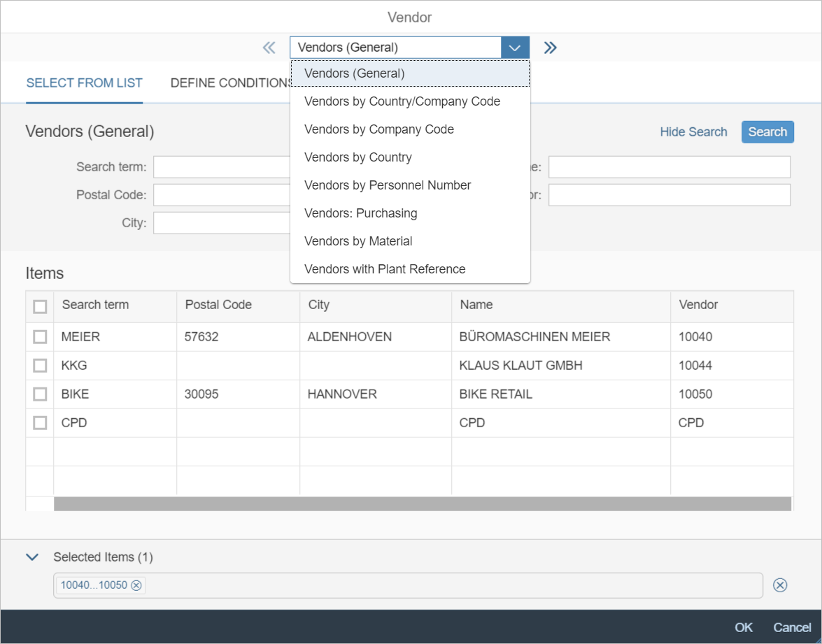Click the horizontal scrollbar under the Items table
822x644 pixels.
[422, 504]
